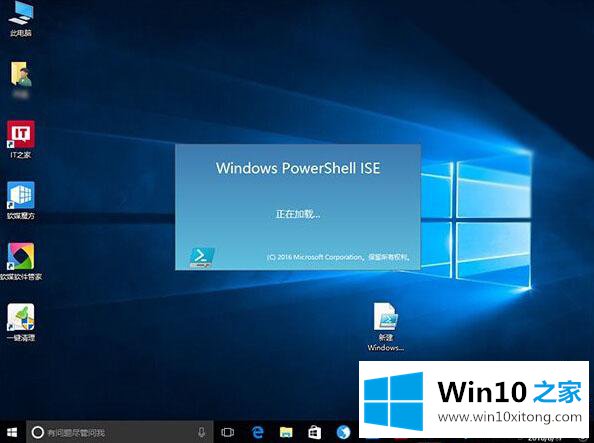594x443 pixels.
Task: Click the Windows PowerShell ISE splash title
Action: (x=298, y=168)
